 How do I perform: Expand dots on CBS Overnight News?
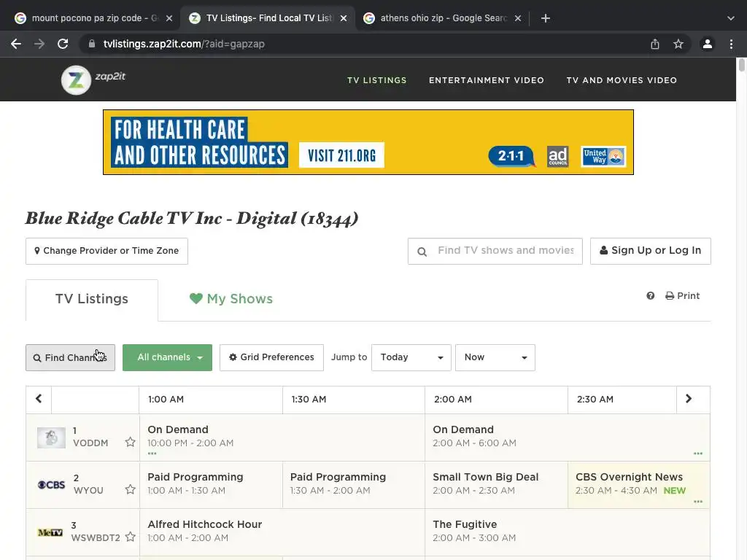click(698, 502)
